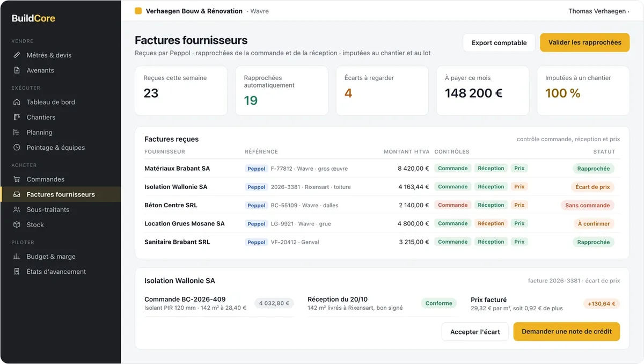
Task: Select the Béton Centre SRL row
Action: click(x=382, y=205)
